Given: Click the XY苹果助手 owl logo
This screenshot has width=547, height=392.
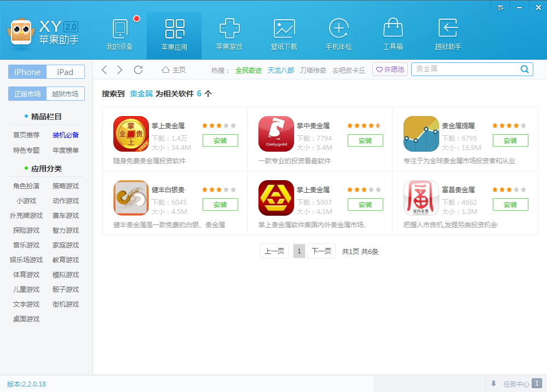Looking at the screenshot, I should [21, 32].
